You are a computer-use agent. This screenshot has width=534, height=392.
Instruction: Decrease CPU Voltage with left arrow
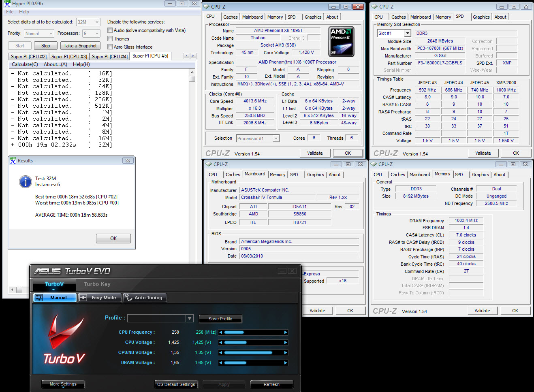pyautogui.click(x=221, y=343)
